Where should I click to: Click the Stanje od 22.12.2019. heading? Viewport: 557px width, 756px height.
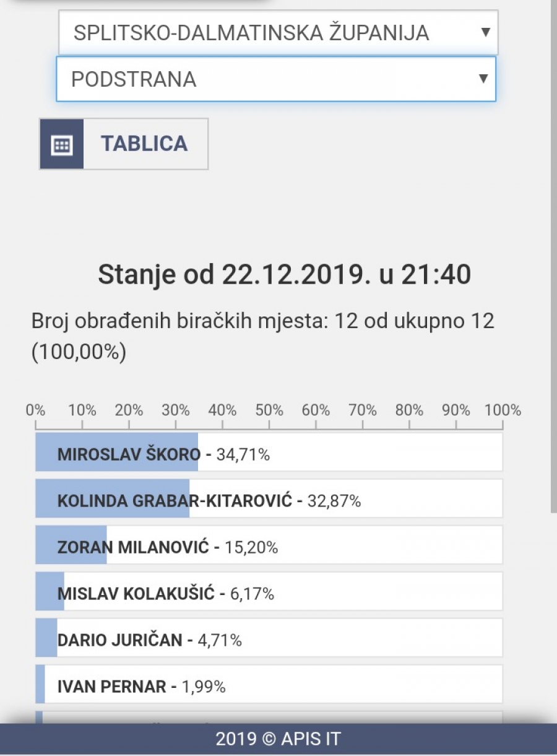click(284, 274)
